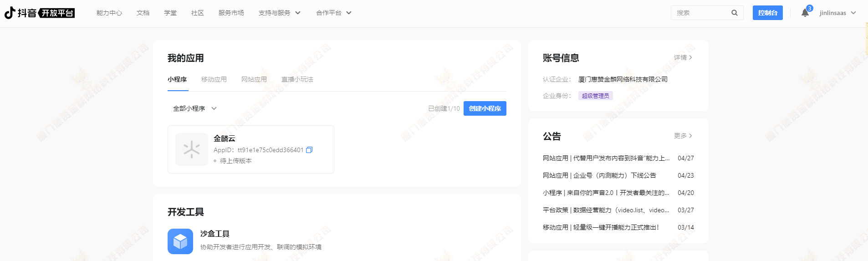The width and height of the screenshot is (868, 261).
Task: Click the 04/27 announcement date
Action: coord(686,158)
